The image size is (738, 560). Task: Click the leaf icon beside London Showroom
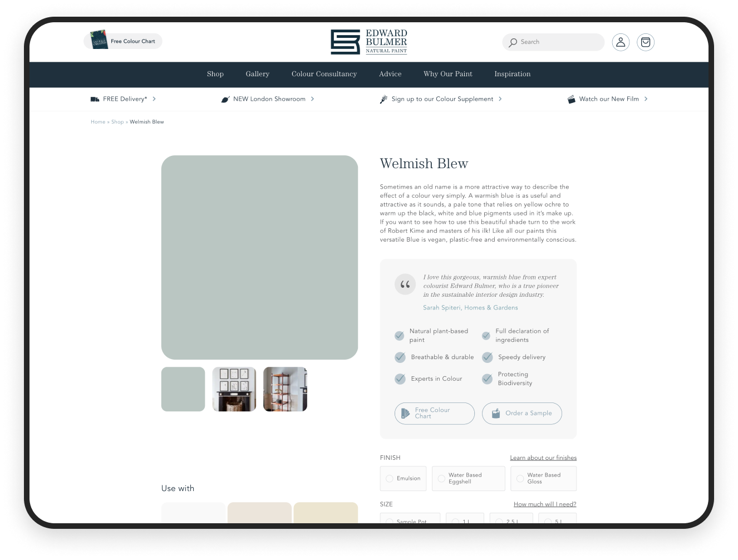225,99
